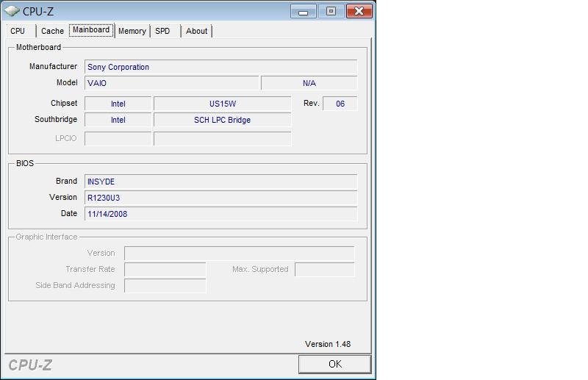588x380 pixels.
Task: Select the chipset model US15W field
Action: pyautogui.click(x=223, y=104)
